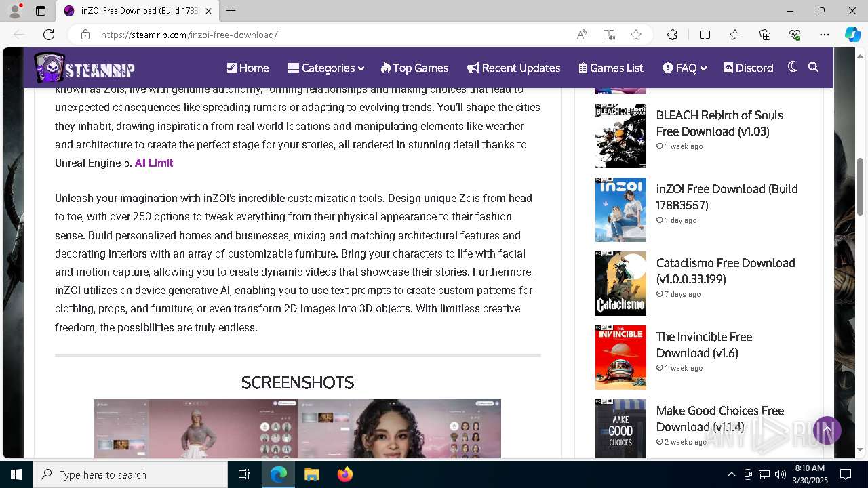
Task: Click the back navigation arrow
Action: tap(19, 35)
